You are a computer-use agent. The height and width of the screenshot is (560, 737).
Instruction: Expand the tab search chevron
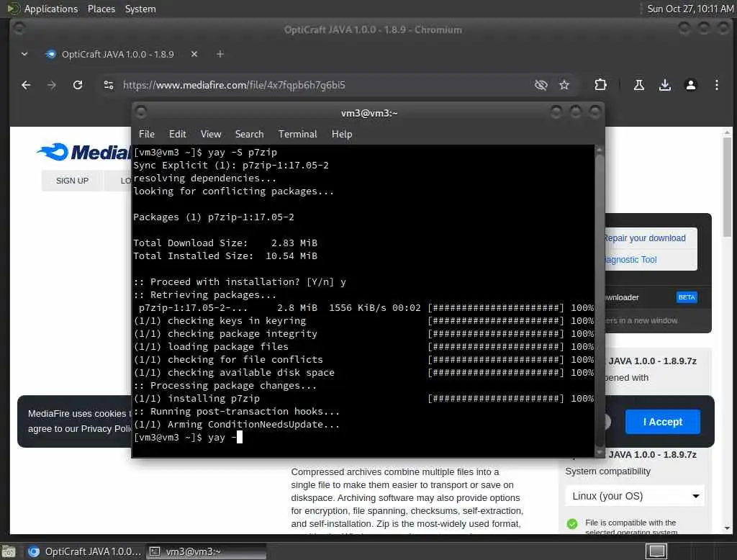coord(24,54)
